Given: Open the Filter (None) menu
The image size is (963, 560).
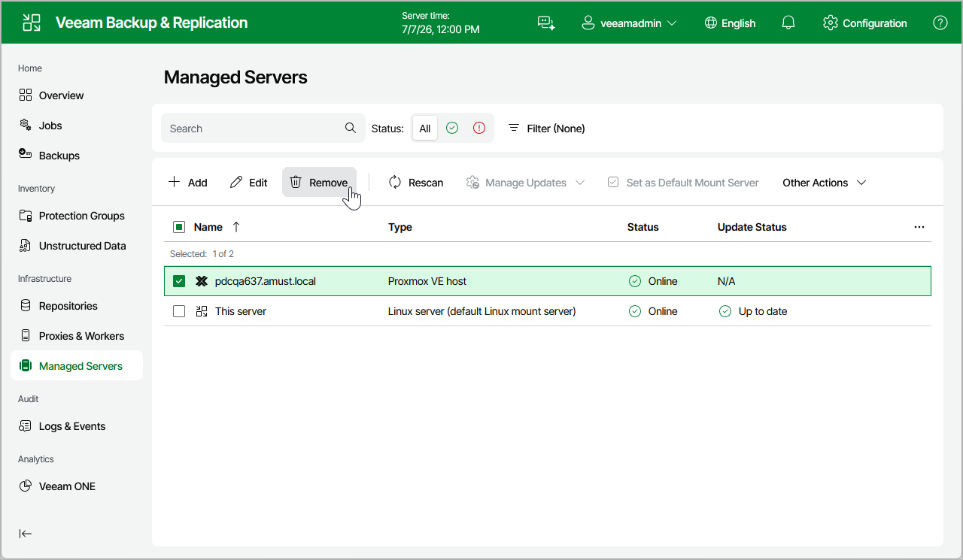Looking at the screenshot, I should (547, 129).
